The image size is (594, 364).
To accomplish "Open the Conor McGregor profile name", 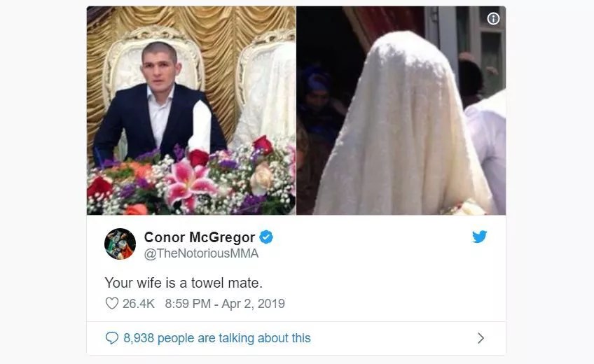I will pyautogui.click(x=199, y=237).
